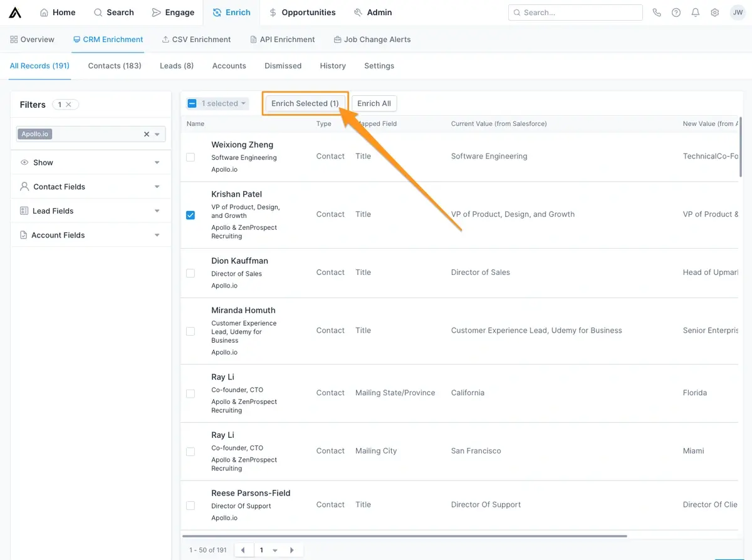Open the Opportunities menu
This screenshot has width=752, height=560.
302,13
